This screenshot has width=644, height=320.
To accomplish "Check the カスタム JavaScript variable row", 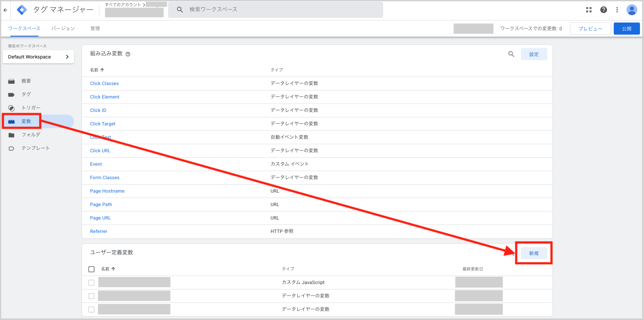I will pyautogui.click(x=91, y=283).
